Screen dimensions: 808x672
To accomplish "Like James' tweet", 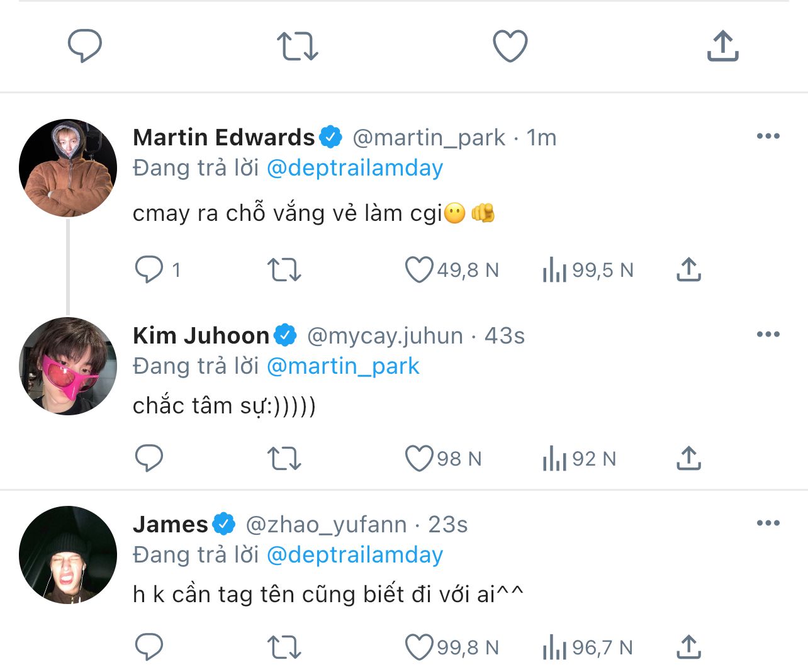I will [x=418, y=647].
